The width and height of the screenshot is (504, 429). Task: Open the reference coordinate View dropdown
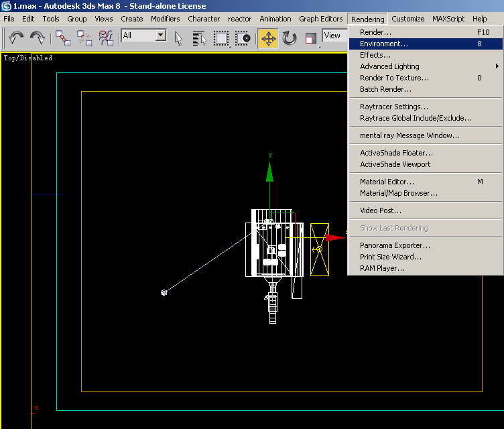(334, 36)
